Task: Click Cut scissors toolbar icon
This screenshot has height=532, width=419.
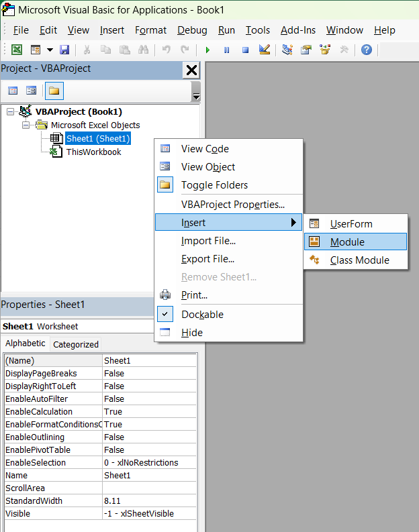Action: click(87, 50)
